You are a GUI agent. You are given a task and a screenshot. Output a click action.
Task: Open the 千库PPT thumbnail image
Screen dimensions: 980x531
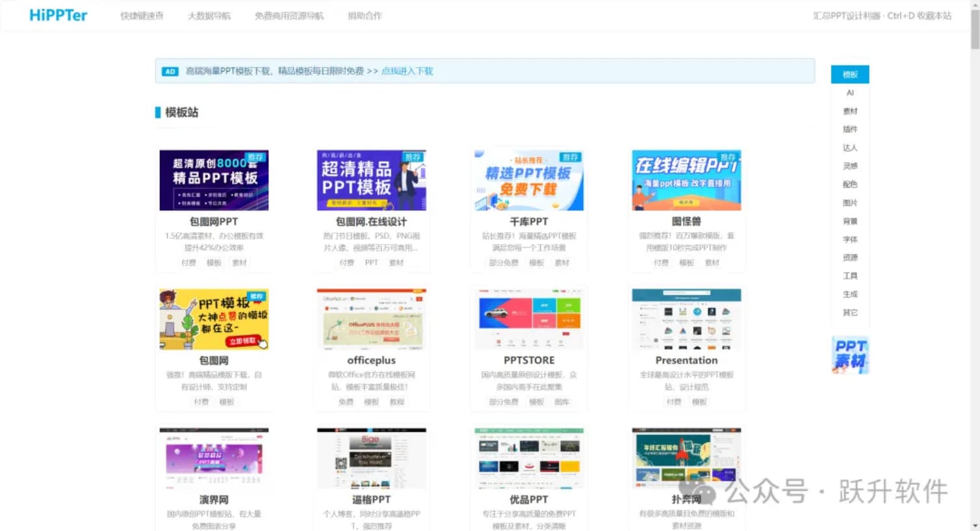(529, 180)
